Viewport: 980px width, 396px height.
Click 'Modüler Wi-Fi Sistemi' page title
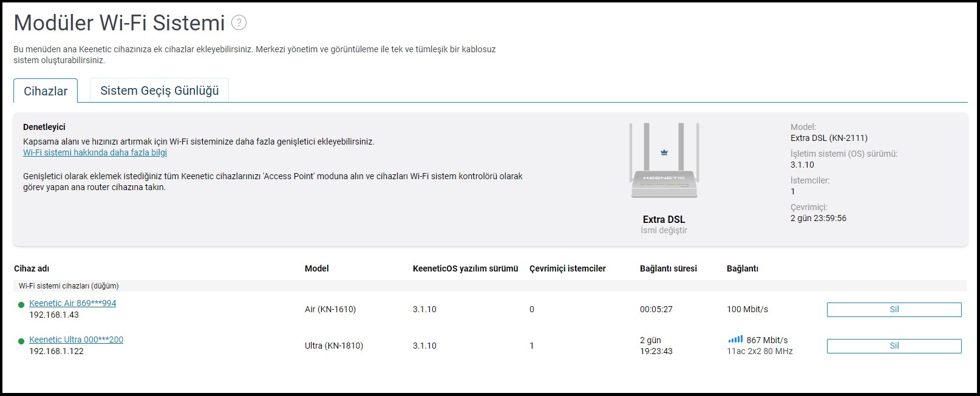click(x=120, y=23)
